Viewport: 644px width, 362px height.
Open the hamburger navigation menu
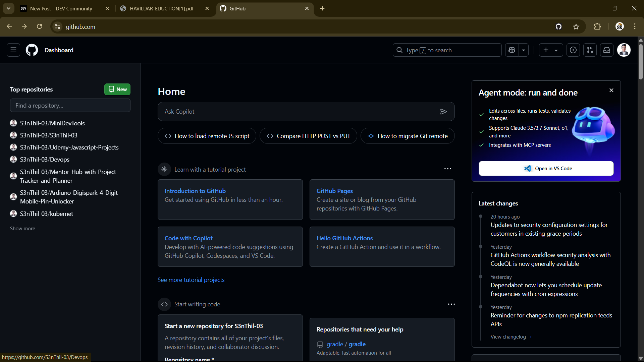[13, 50]
